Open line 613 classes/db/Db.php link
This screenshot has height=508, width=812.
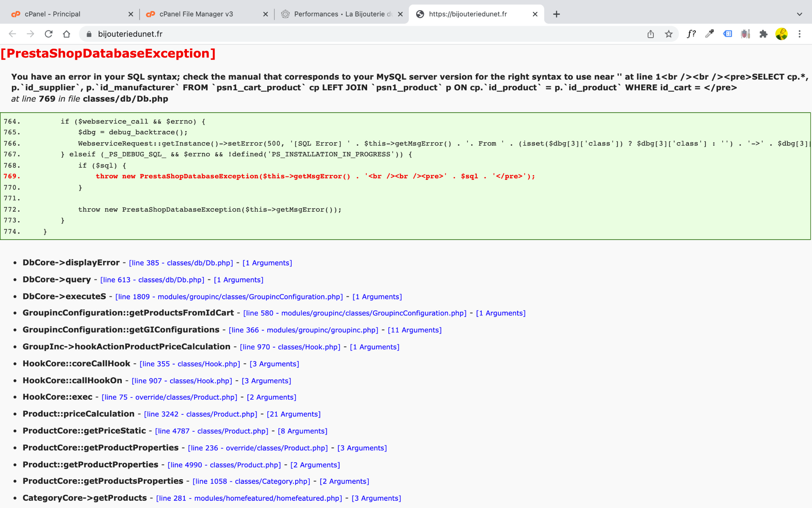pyautogui.click(x=152, y=280)
